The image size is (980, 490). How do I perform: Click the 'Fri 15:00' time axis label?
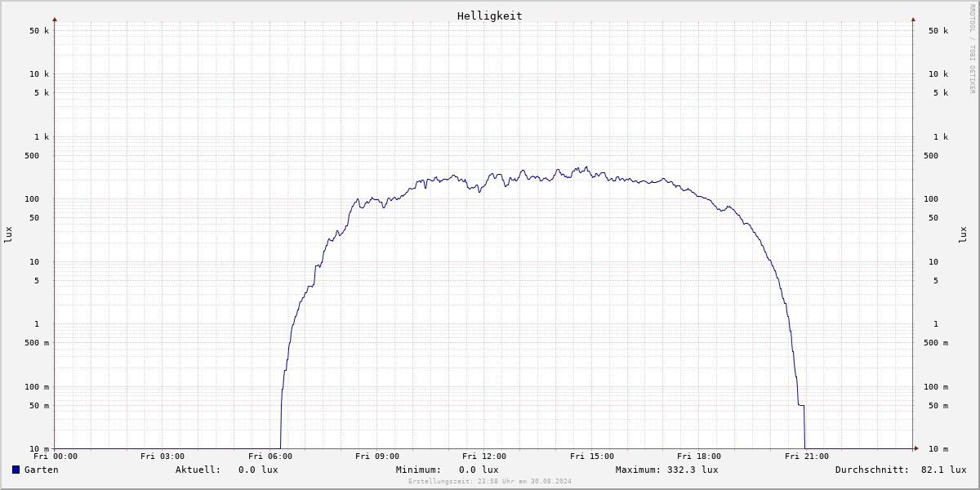pyautogui.click(x=592, y=457)
